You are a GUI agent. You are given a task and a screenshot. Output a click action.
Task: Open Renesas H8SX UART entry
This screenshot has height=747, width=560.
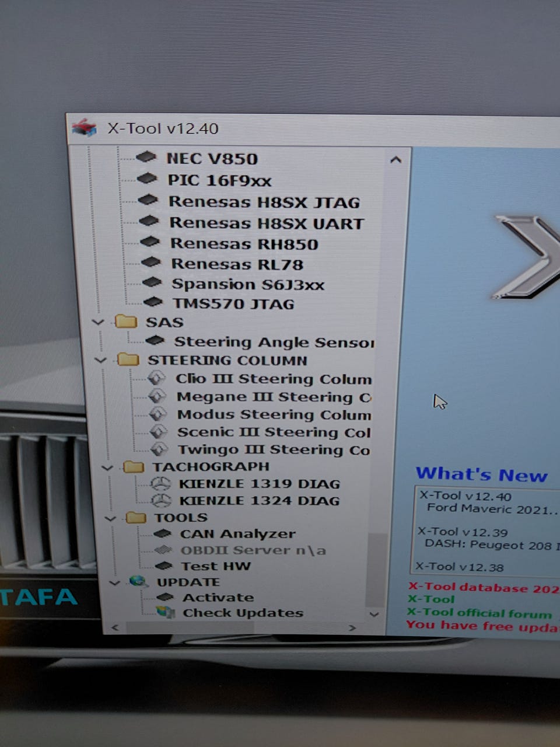[x=267, y=223]
